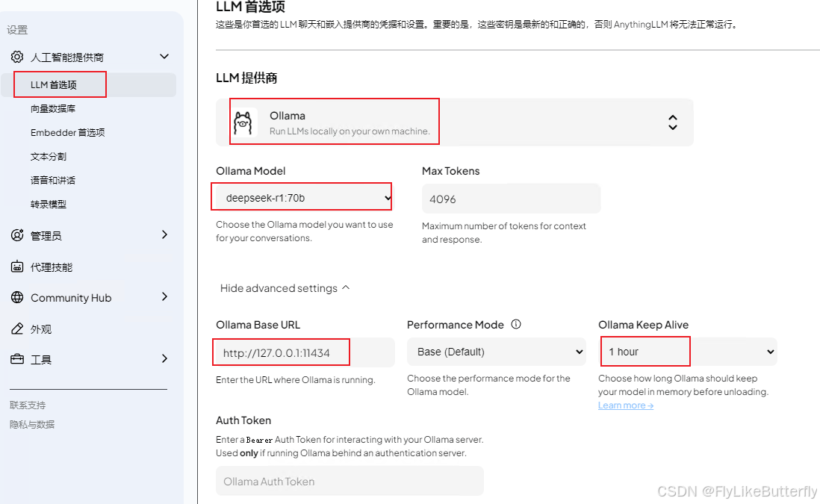The image size is (820, 504).
Task: Open the Ollama Keep Alive dropdown
Action: click(x=688, y=352)
